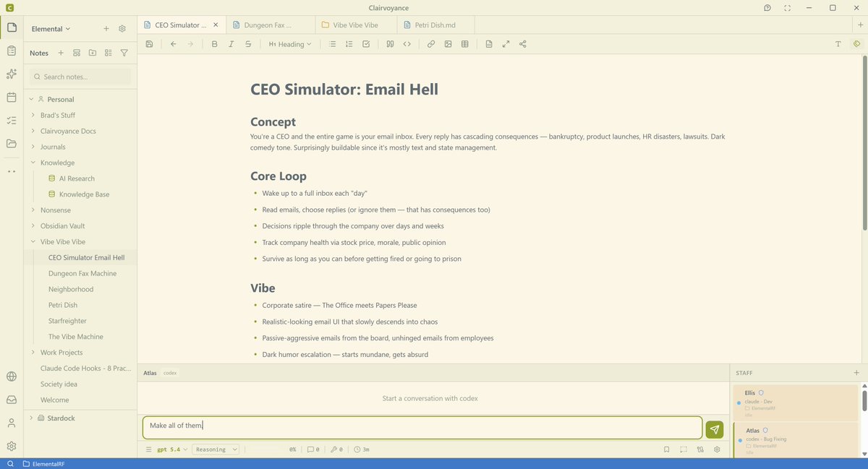Screen dimensions: 868x469
Task: Expand the Brad's Stuff folder
Action: point(33,115)
